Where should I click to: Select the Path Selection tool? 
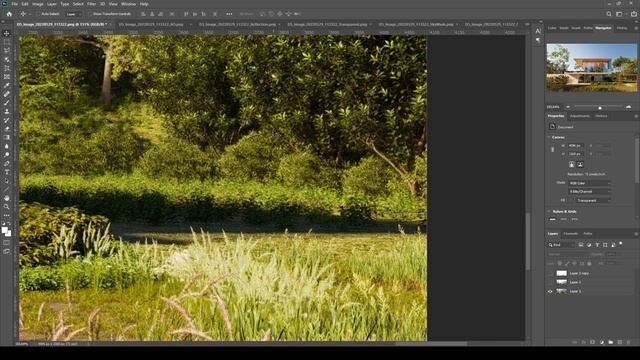[x=7, y=180]
